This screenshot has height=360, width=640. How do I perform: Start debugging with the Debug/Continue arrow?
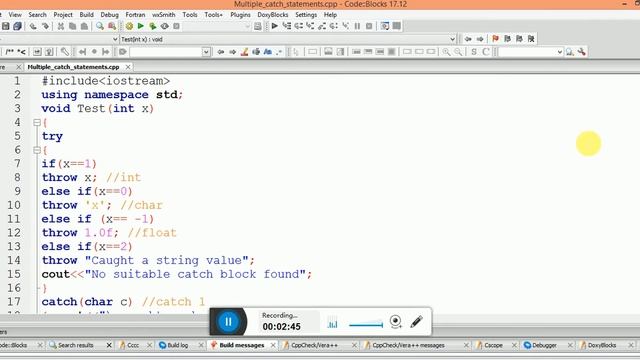coord(274,26)
